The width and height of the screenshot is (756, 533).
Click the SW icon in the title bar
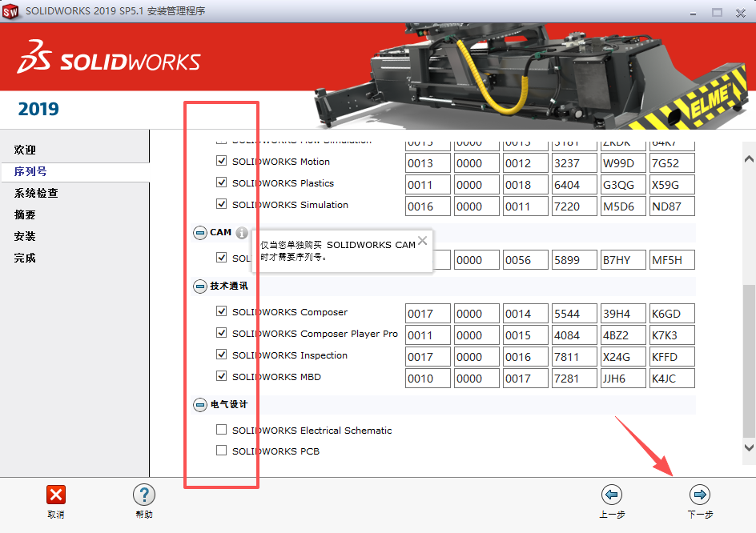[x=11, y=10]
